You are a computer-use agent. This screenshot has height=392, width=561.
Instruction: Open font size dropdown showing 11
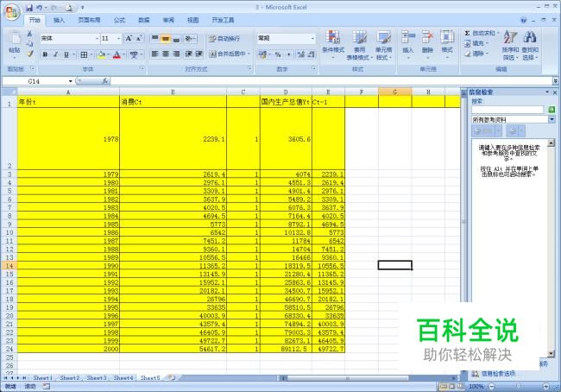(x=118, y=38)
